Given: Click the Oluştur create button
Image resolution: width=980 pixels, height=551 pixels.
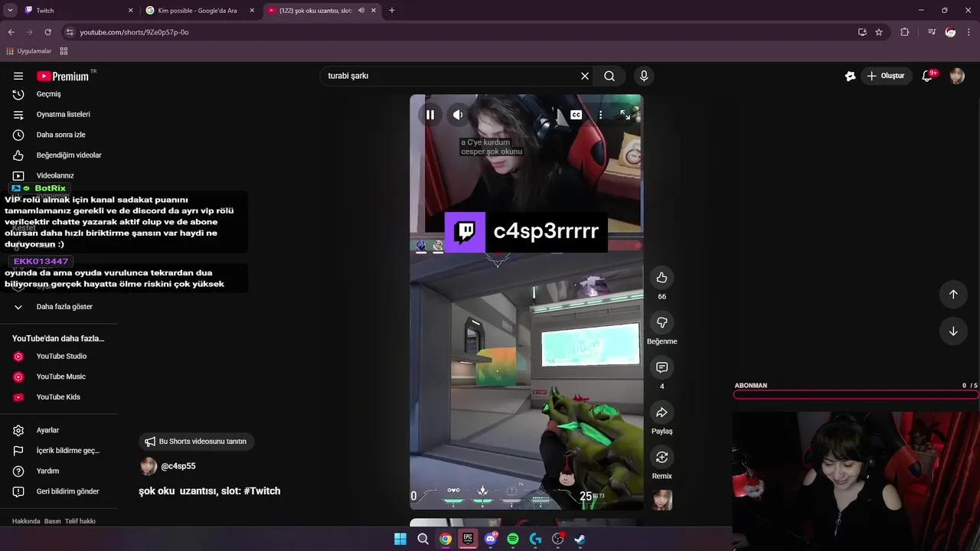Looking at the screenshot, I should coord(886,76).
